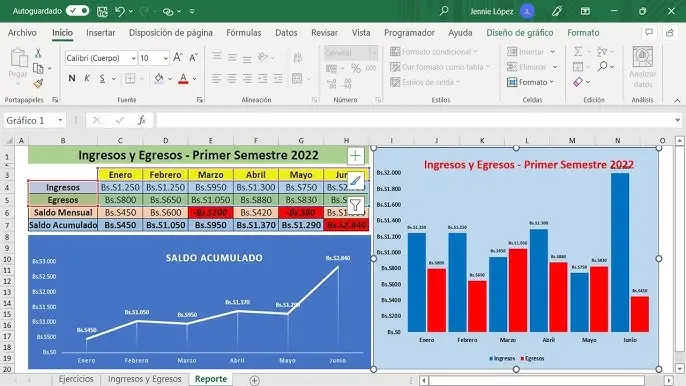Open the Chart Filters funnel button

(355, 205)
